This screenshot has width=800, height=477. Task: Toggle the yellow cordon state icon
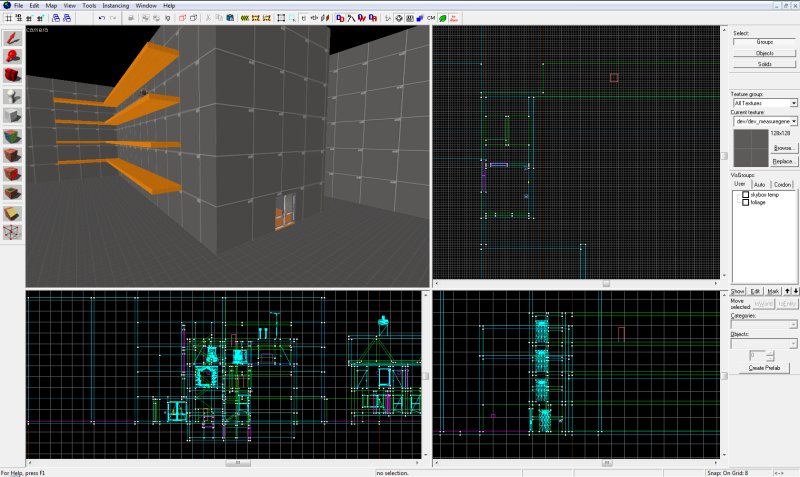245,18
